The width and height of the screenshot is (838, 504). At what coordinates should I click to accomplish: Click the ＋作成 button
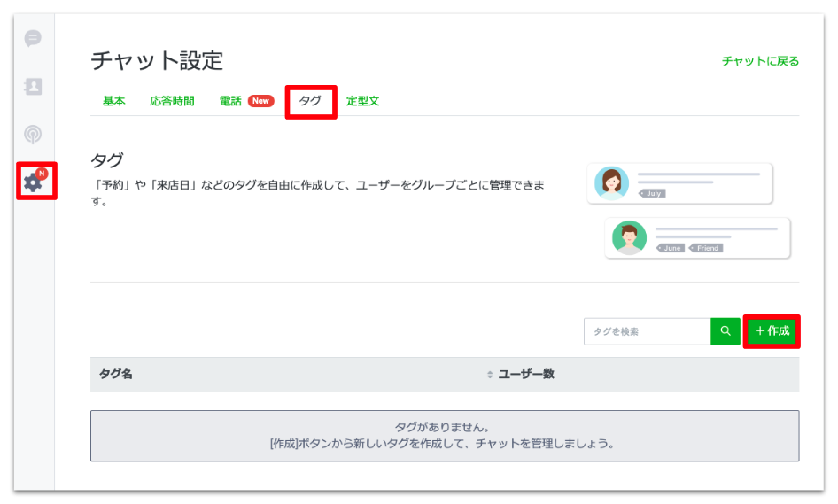tap(772, 331)
